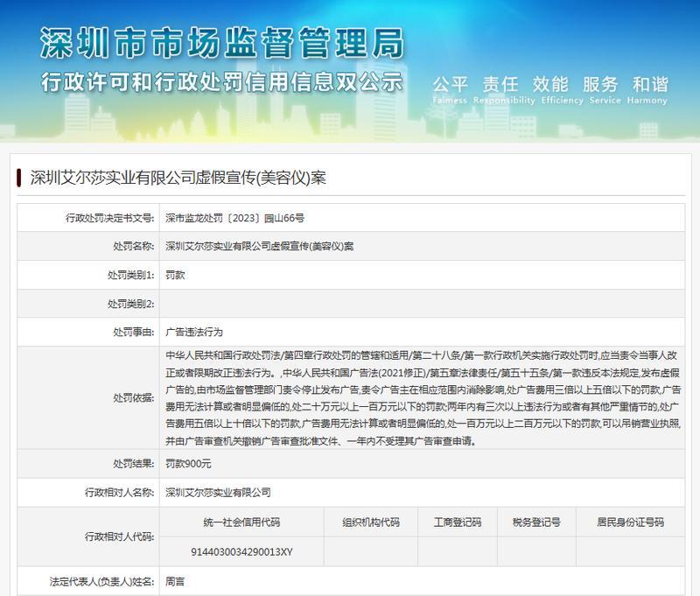Click the 服务 Service slogan text
This screenshot has height=596, width=700.
coord(605,90)
